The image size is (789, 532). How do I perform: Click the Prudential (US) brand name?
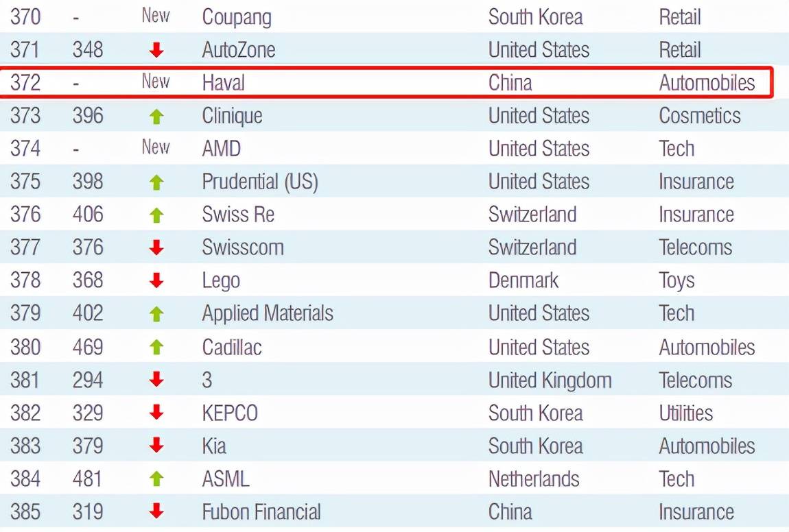260,182
